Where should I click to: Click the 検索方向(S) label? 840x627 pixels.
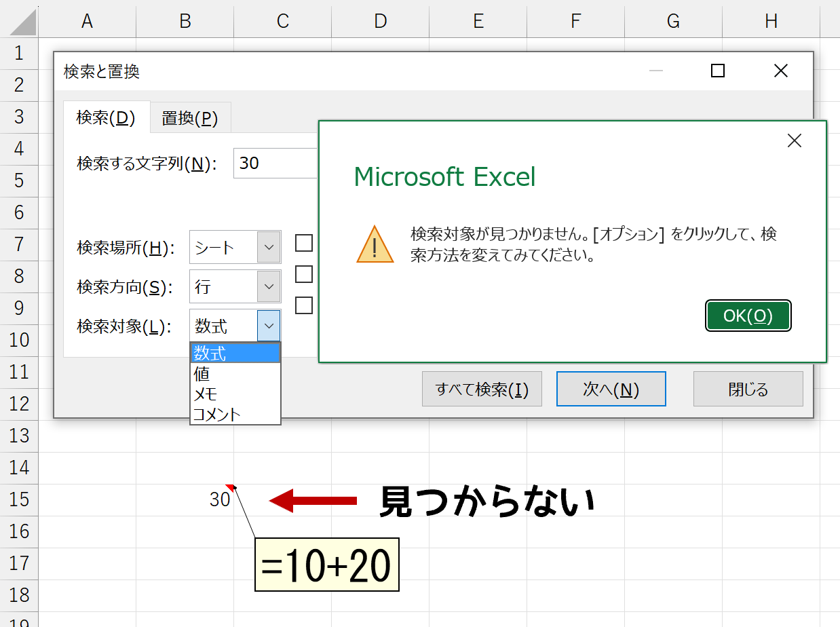pyautogui.click(x=125, y=288)
